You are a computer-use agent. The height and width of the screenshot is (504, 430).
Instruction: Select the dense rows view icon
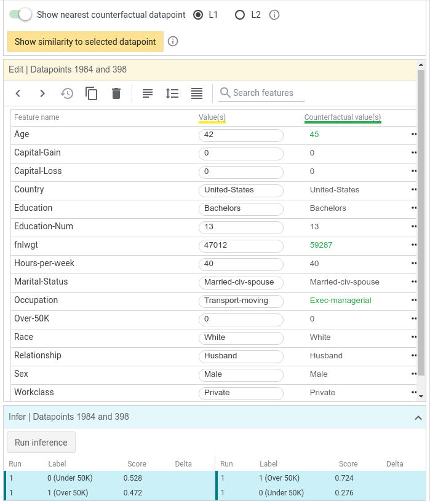click(197, 93)
